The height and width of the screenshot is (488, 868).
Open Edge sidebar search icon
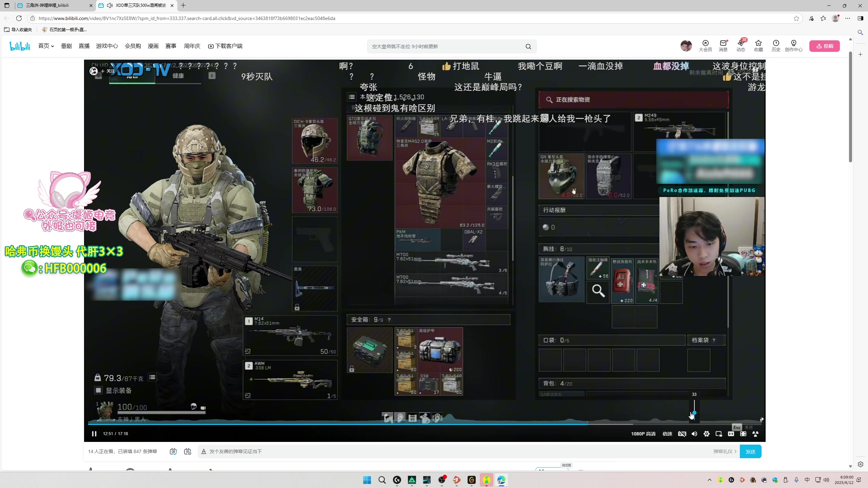861,33
